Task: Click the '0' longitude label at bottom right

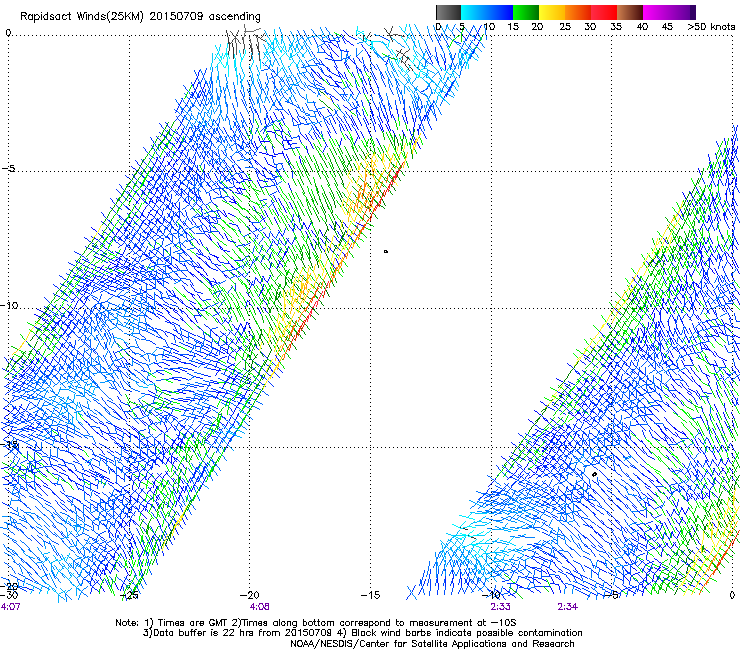Action: pos(732,595)
